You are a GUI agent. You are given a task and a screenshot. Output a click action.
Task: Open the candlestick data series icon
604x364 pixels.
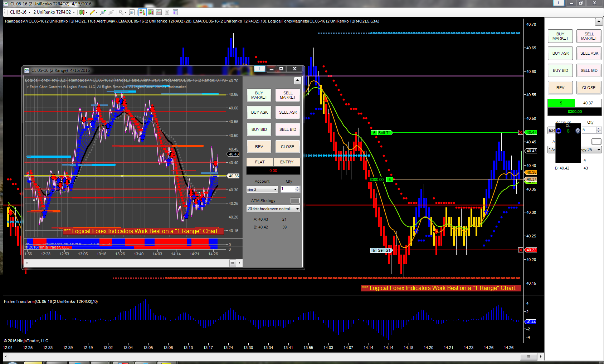click(151, 12)
